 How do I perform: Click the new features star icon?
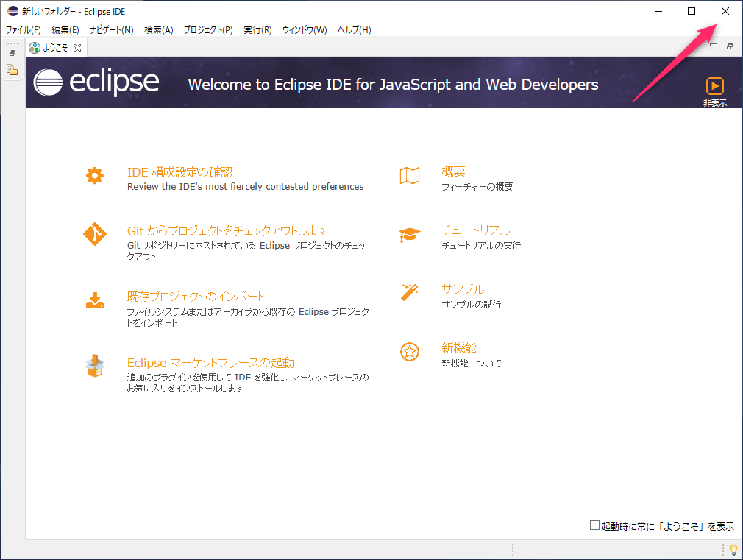(x=410, y=352)
